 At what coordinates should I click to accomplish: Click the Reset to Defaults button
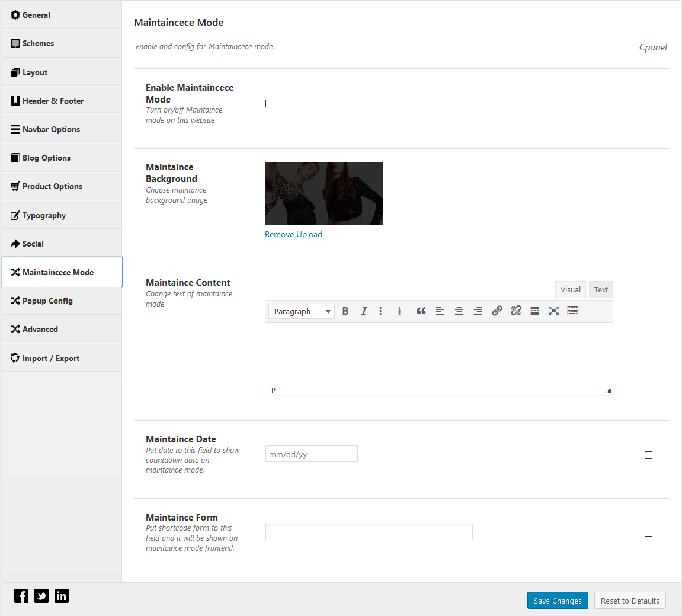coord(630,601)
